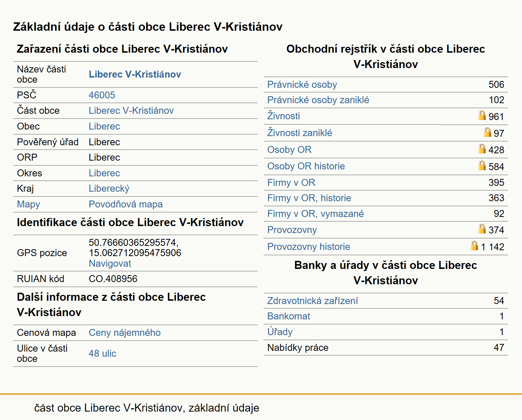This screenshot has height=420, width=522.
Task: Open Právnické osoby link
Action: [x=302, y=85]
